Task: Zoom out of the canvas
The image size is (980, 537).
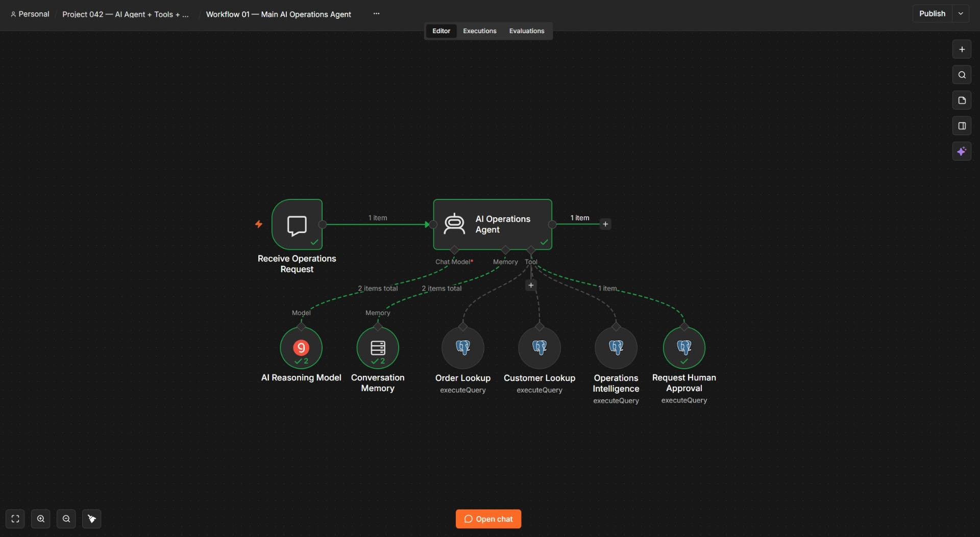Action: (66, 519)
